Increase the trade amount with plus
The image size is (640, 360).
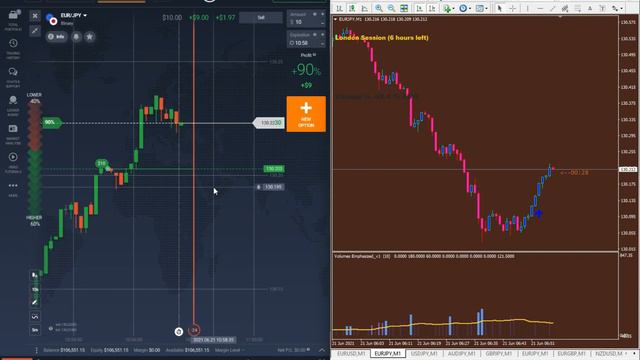[322, 14]
